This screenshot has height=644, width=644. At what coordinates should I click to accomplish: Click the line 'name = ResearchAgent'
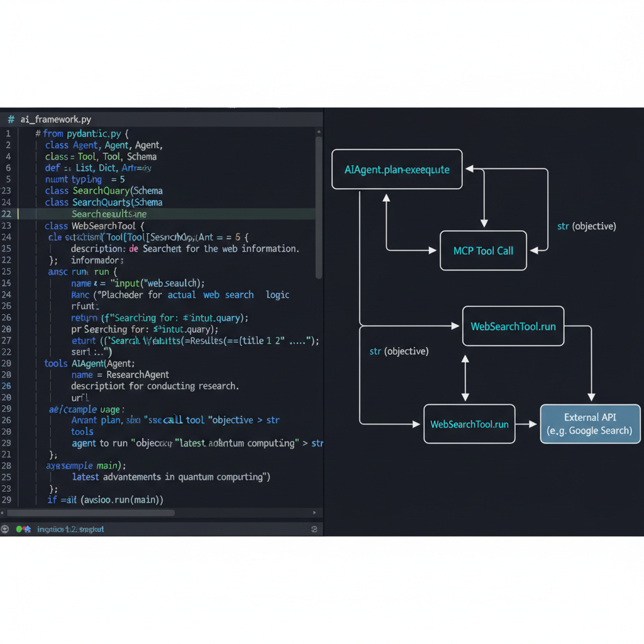(x=120, y=375)
